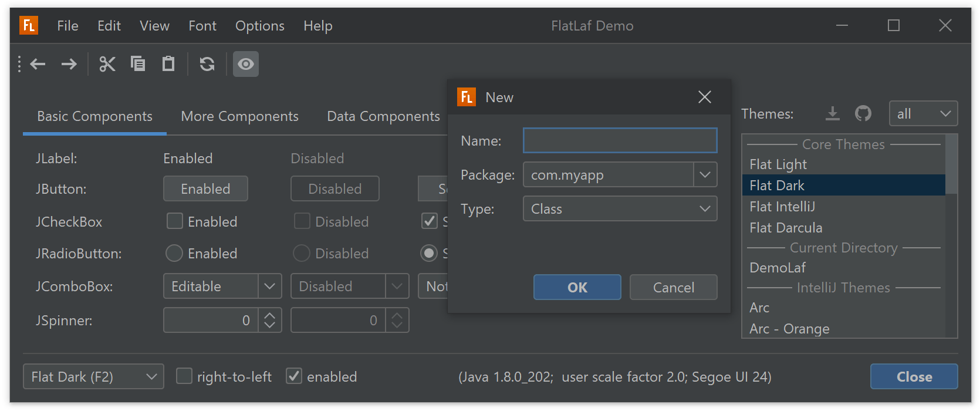Screen dimensions: 980x411
Task: Click the Disabled JRadioButton
Action: (x=302, y=253)
